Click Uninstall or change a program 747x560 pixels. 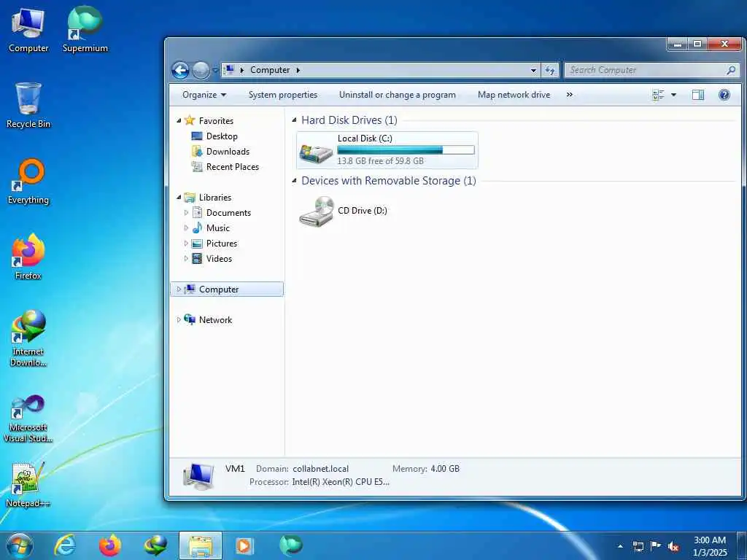(x=398, y=95)
